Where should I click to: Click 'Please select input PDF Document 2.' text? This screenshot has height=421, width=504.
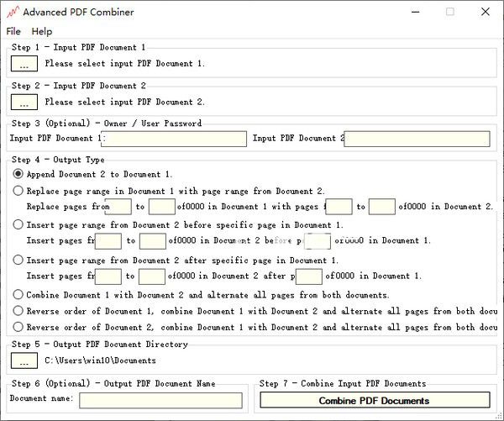click(x=124, y=102)
